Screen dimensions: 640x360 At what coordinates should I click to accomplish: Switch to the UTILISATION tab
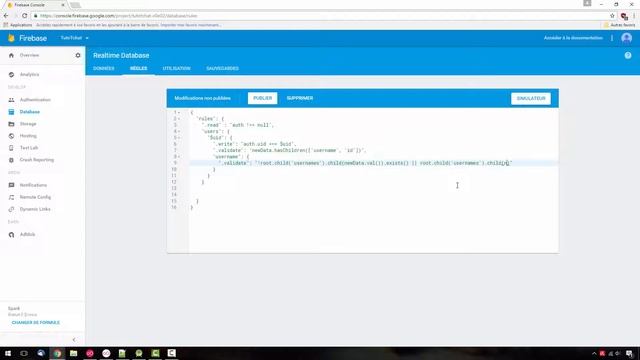(176, 68)
